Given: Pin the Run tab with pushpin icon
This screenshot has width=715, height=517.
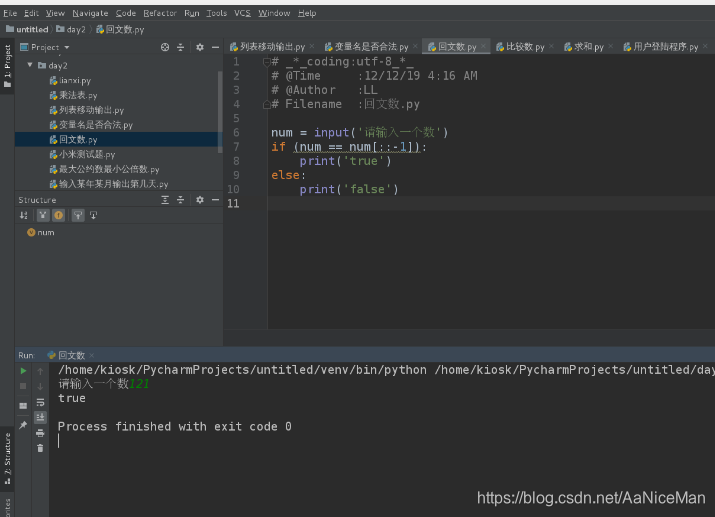Looking at the screenshot, I should (23, 425).
